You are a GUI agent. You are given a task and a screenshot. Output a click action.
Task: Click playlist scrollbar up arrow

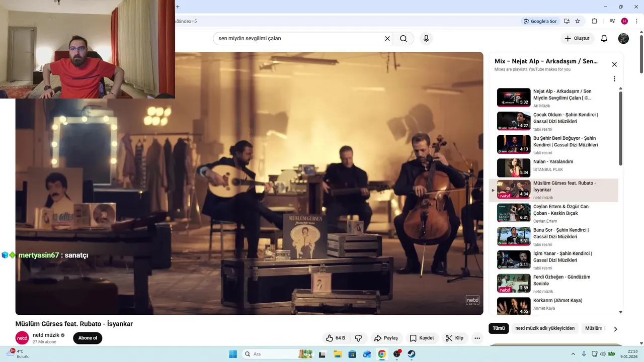(x=620, y=88)
